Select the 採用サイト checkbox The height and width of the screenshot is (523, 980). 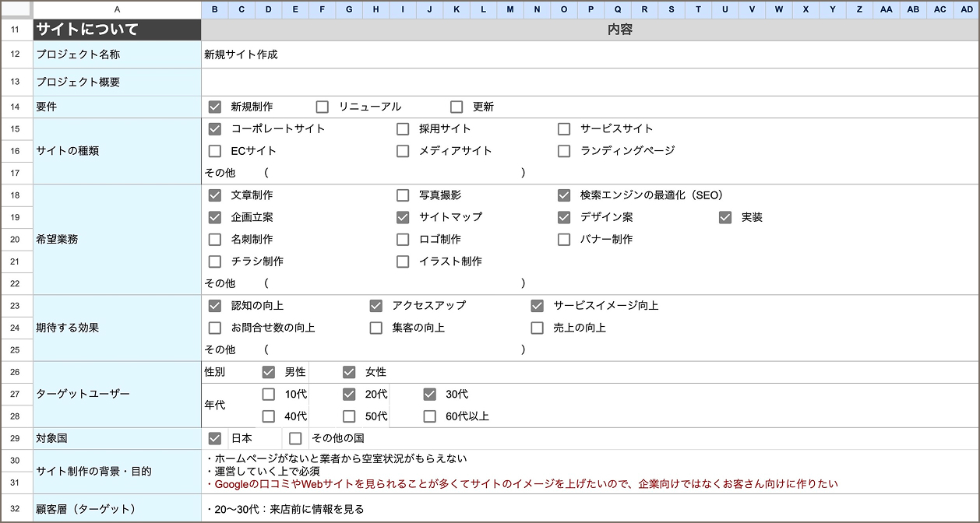pyautogui.click(x=403, y=128)
